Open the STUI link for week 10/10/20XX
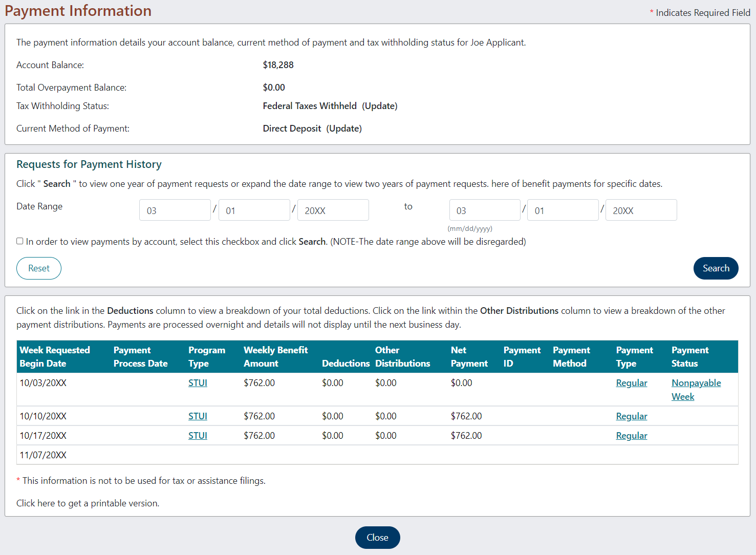The image size is (756, 555). pos(198,416)
